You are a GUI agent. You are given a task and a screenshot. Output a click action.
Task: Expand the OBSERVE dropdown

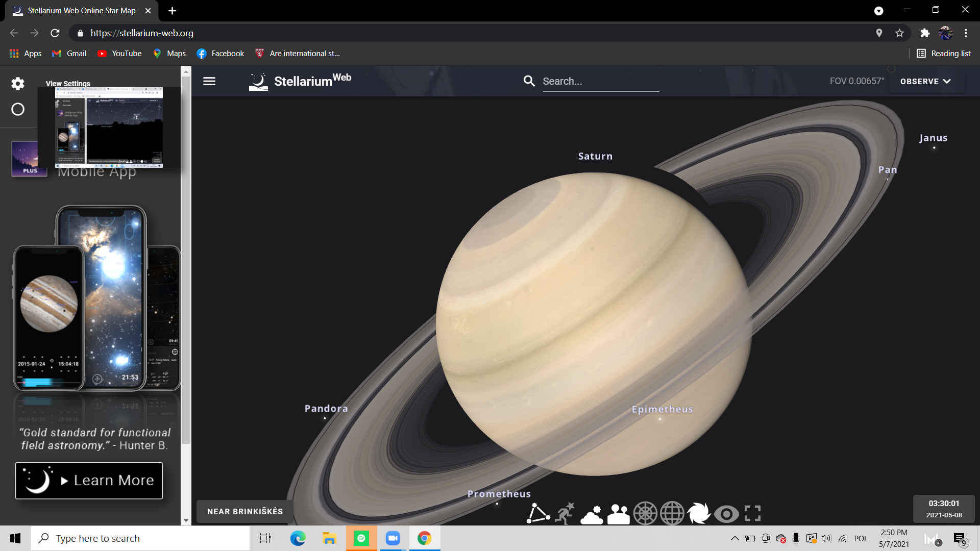(925, 81)
